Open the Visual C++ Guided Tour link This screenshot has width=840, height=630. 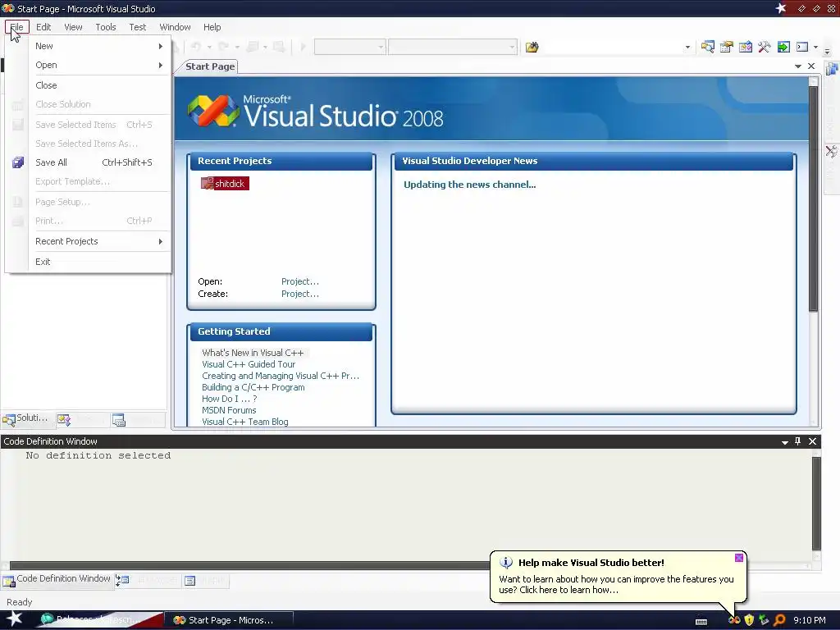coord(249,364)
